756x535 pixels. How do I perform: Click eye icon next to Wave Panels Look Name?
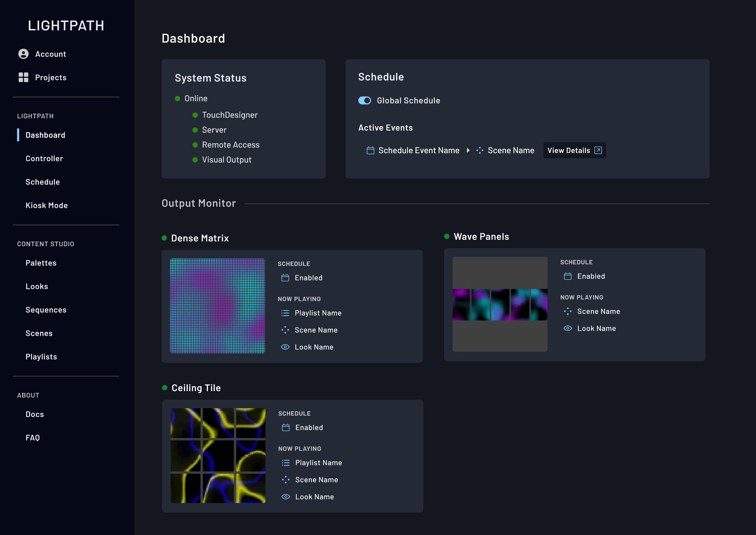click(568, 329)
